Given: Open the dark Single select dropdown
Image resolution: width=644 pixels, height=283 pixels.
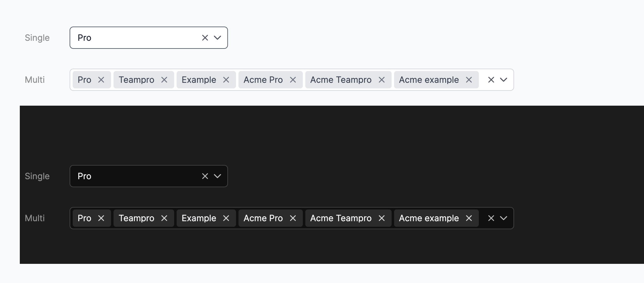Looking at the screenshot, I should 217,176.
